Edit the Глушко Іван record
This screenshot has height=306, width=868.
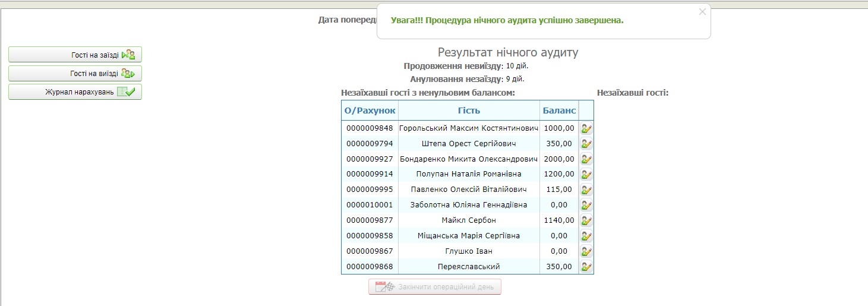click(x=586, y=251)
